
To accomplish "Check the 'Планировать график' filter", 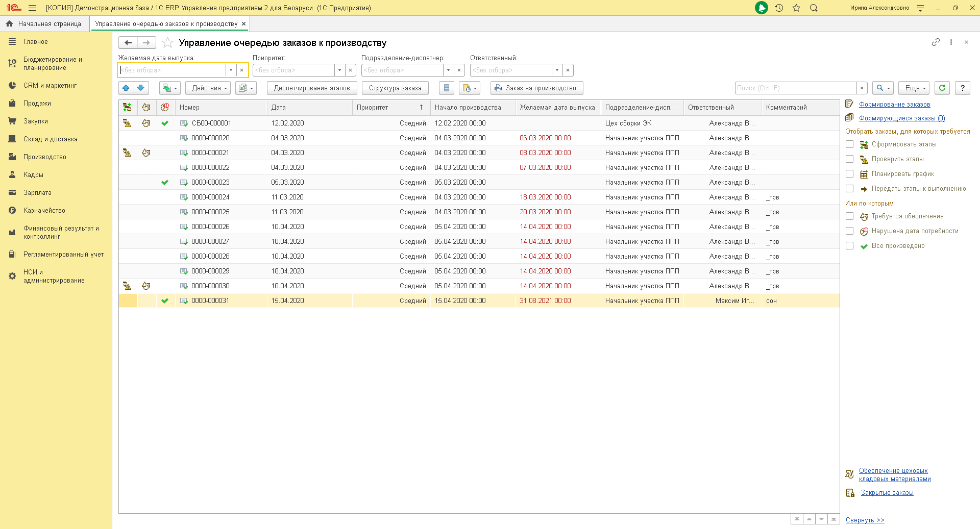I will point(849,174).
